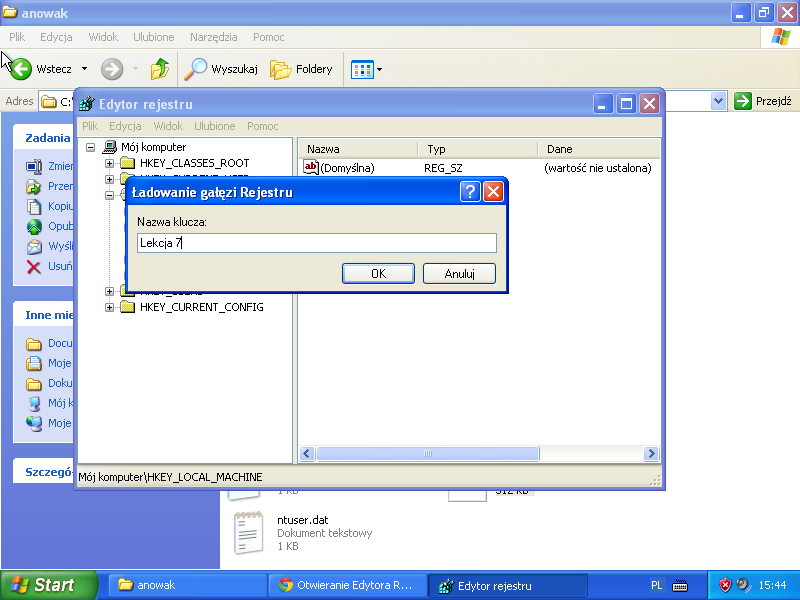Expand the HKEY_CLASSES_ROOT tree node
This screenshot has height=600, width=800.
110,163
